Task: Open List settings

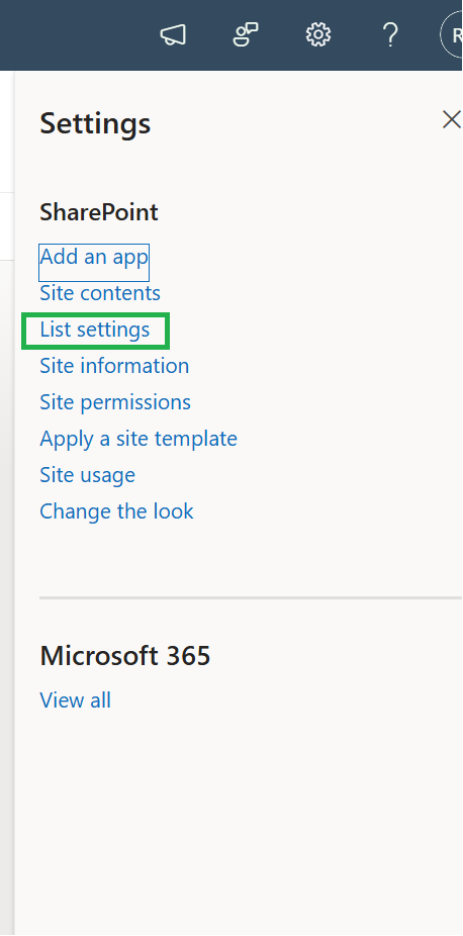Action: [94, 330]
